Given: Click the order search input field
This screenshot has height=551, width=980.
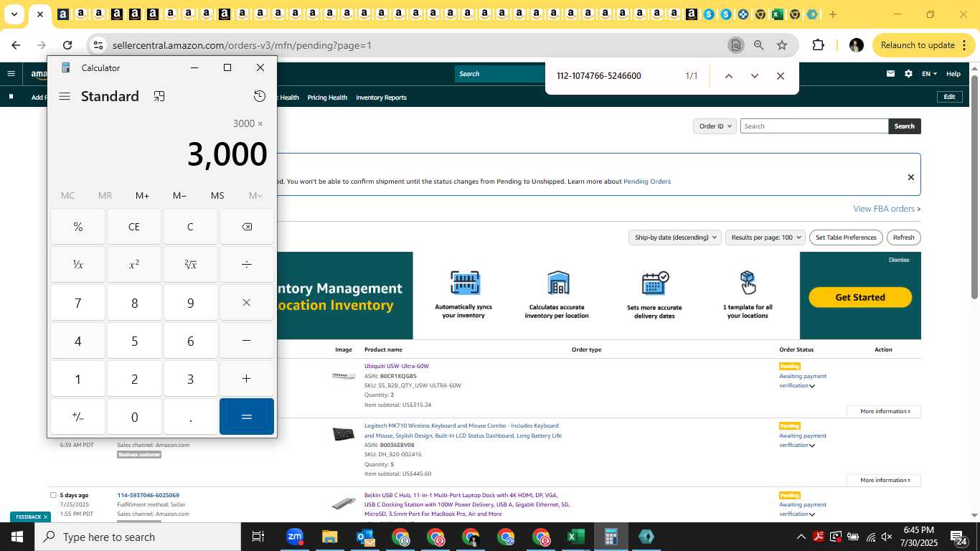Looking at the screenshot, I should click(814, 126).
